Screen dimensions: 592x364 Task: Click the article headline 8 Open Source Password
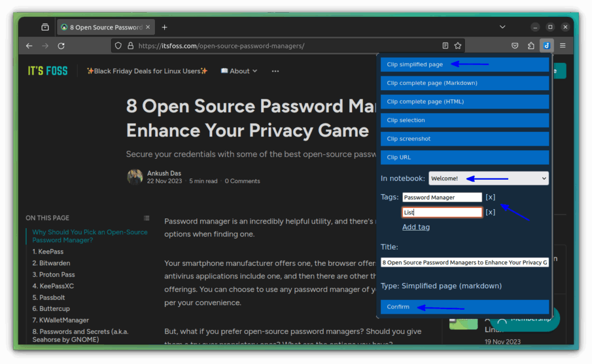tap(251, 118)
